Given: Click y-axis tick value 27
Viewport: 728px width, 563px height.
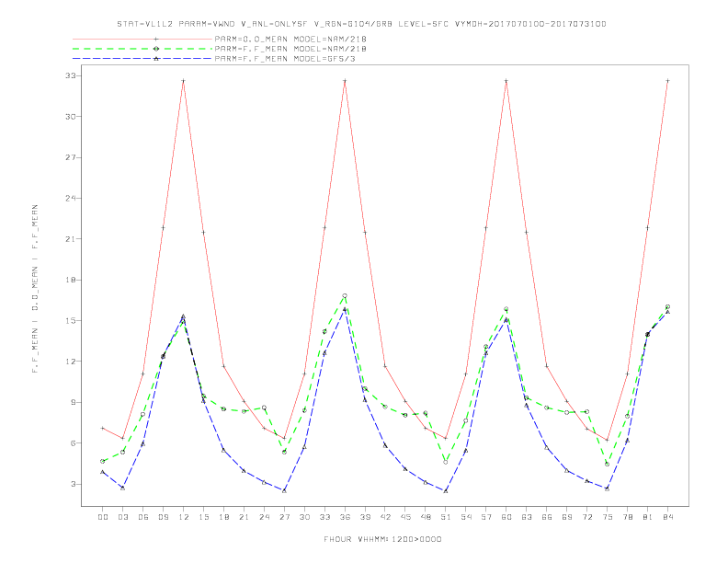Looking at the screenshot, I should click(70, 157).
